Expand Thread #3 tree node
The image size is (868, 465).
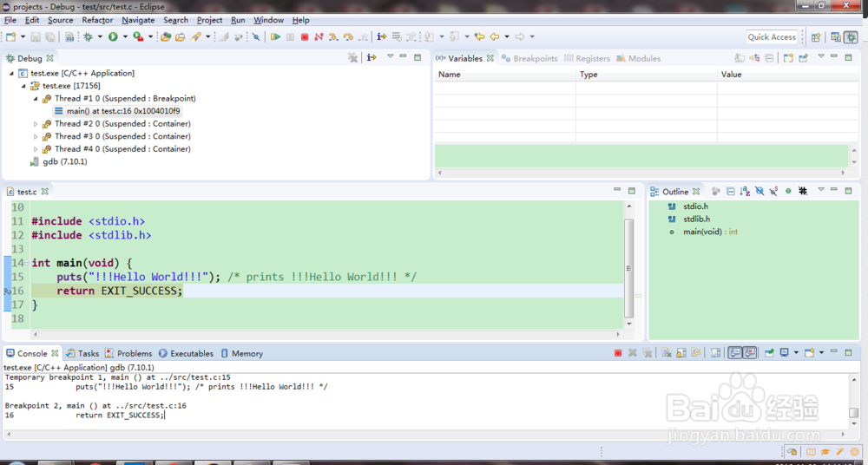click(x=36, y=137)
